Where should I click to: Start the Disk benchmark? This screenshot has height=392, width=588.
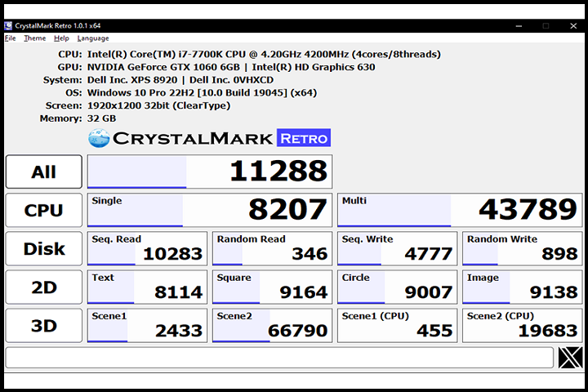click(44, 249)
